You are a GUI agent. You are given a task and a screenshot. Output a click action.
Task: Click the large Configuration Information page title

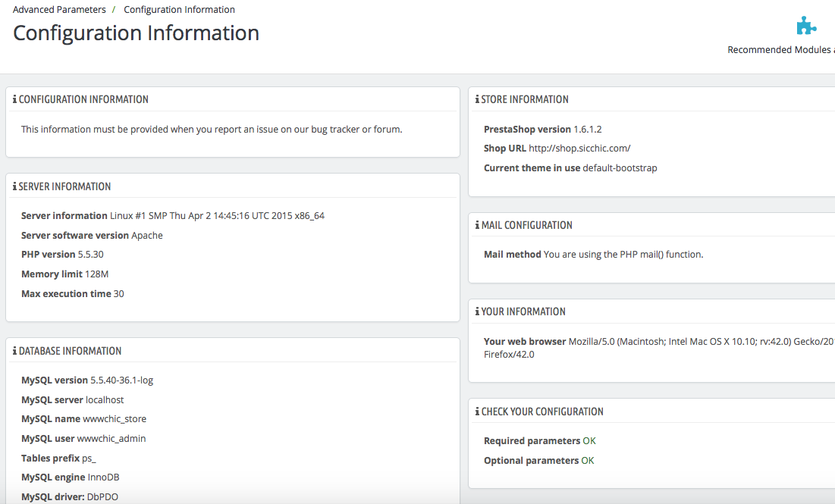point(137,33)
